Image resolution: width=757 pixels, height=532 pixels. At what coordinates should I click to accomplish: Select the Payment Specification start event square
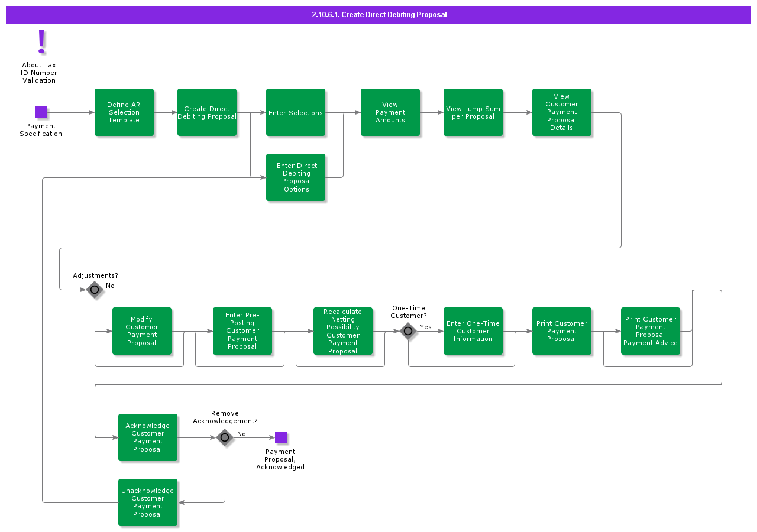[41, 112]
